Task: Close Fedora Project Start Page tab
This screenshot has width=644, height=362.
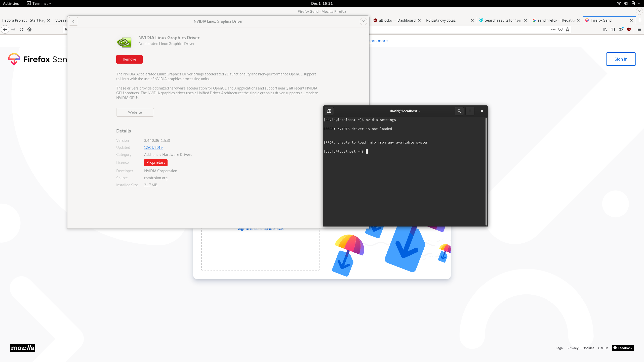Action: point(49,20)
